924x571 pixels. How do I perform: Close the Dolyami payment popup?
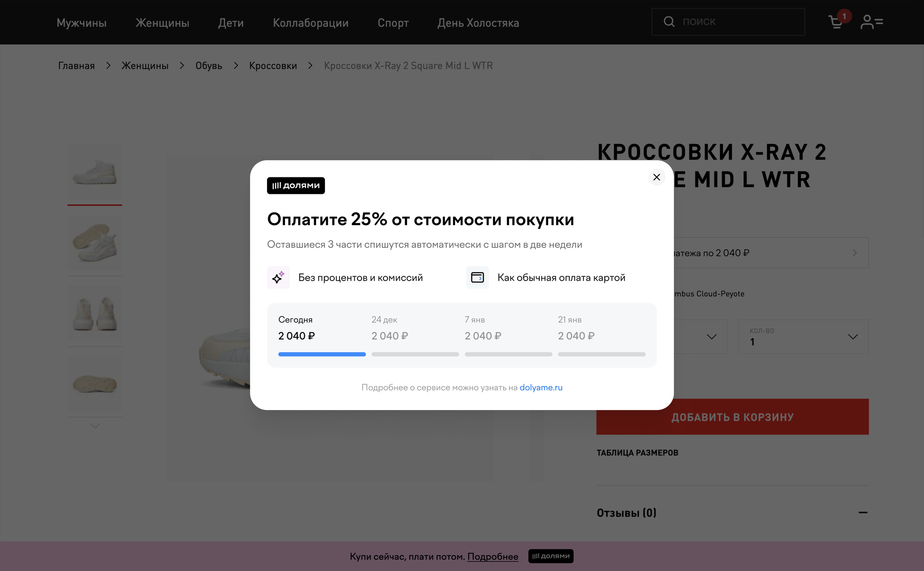(657, 177)
